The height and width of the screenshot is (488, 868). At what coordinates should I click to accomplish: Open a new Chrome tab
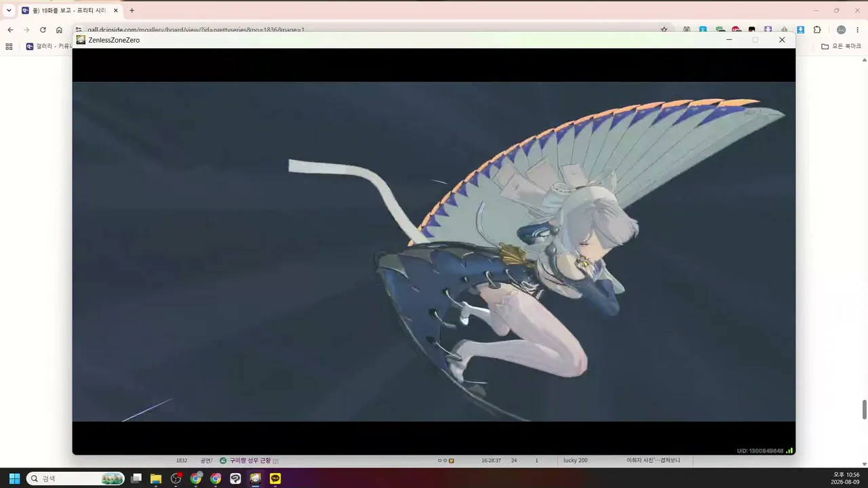point(132,10)
